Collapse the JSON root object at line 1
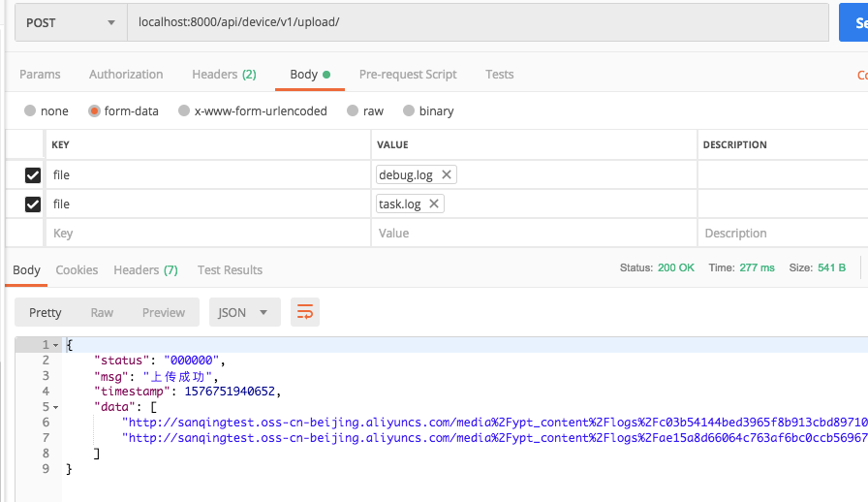The height and width of the screenshot is (502, 868). coord(56,346)
